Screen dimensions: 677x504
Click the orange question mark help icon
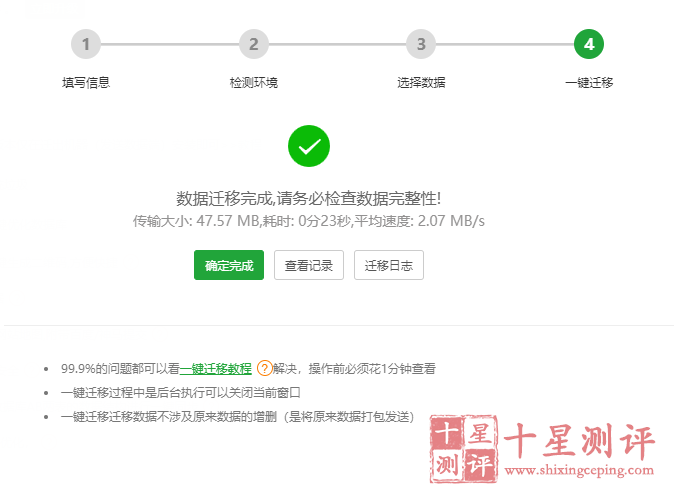pos(265,368)
